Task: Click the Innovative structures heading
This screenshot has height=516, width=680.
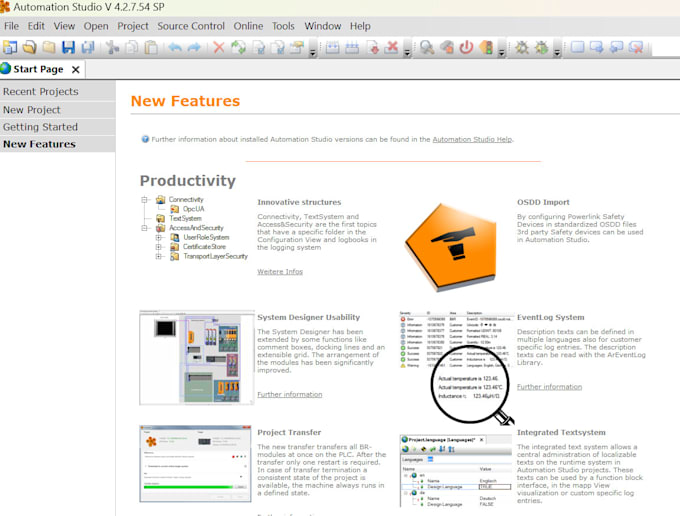Action: pos(299,202)
